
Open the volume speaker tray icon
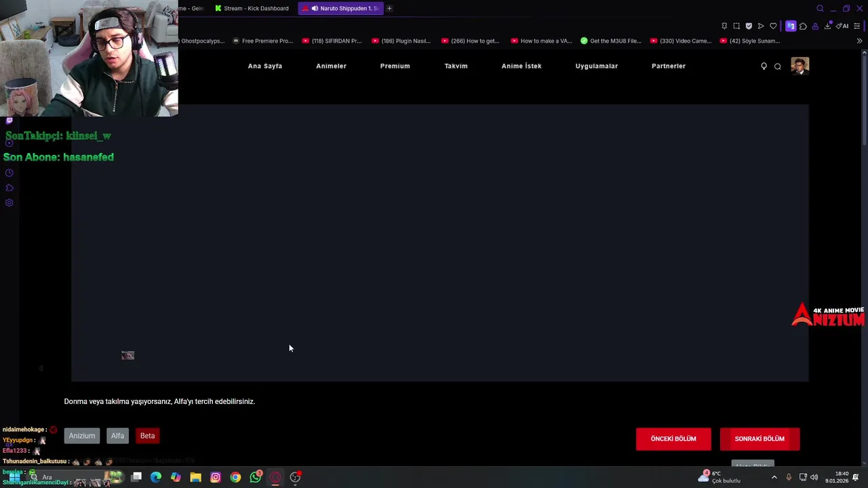(814, 477)
